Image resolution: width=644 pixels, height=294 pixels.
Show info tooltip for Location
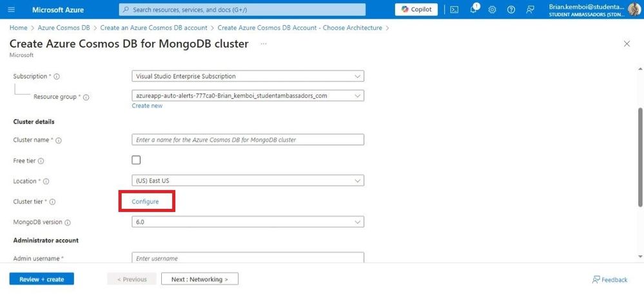pos(46,181)
